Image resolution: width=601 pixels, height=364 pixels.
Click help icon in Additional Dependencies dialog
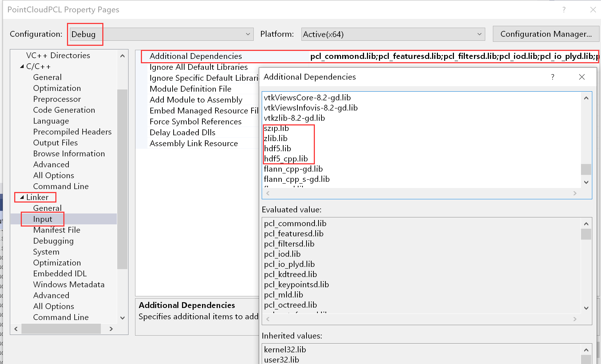pos(553,77)
